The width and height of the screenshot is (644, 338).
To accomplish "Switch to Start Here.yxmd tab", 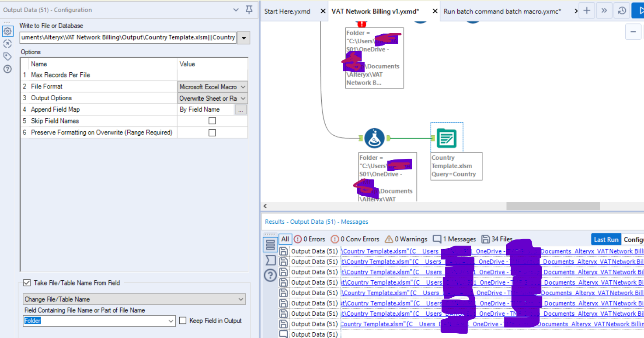I will [287, 11].
